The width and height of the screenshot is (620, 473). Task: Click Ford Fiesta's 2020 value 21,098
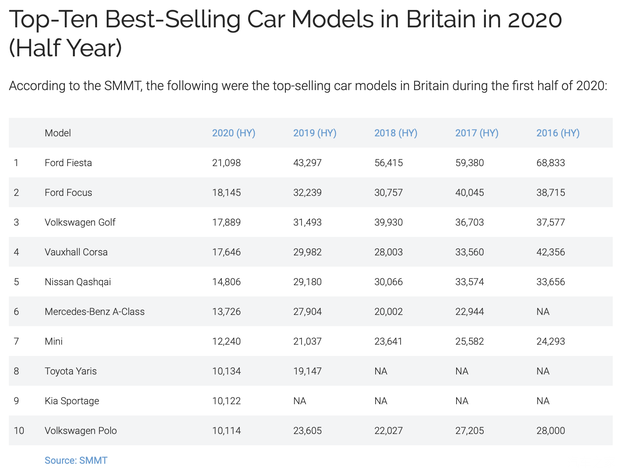pos(227,163)
